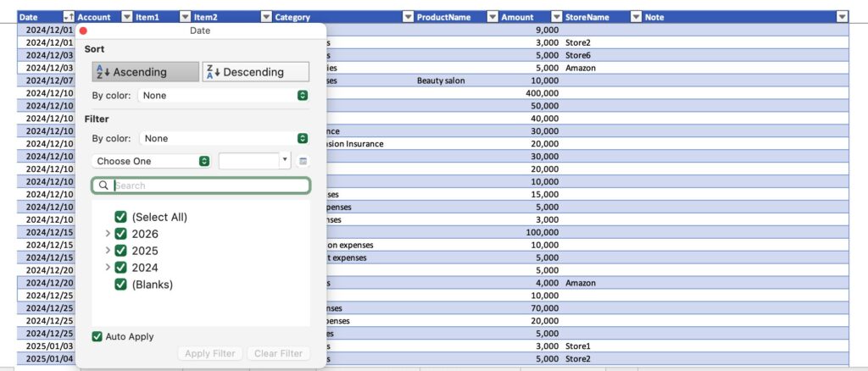Sort the Date column in Descending order
Screen dimensions: 868x371
pos(255,72)
